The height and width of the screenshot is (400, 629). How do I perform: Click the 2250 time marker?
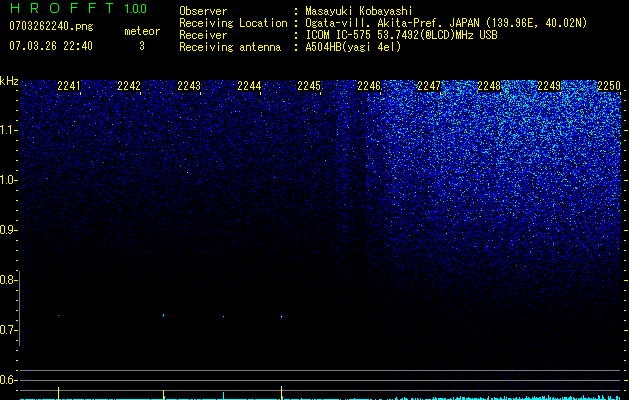coord(609,86)
